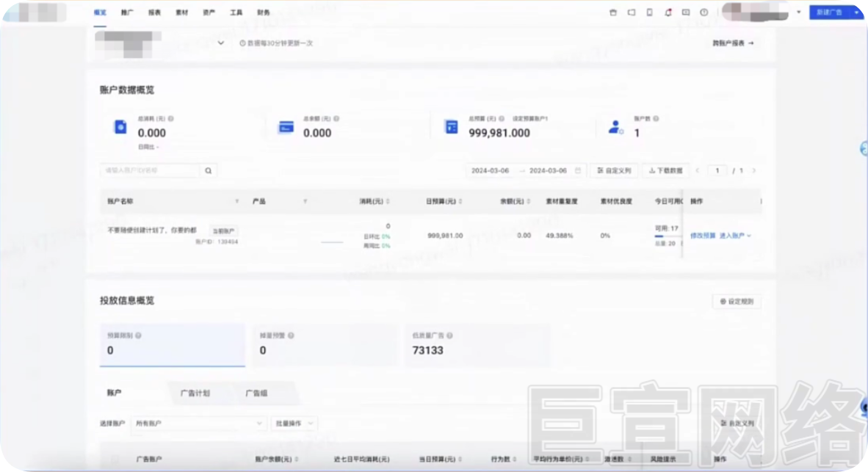This screenshot has width=868, height=472.
Task: Switch to the 广告计划 sub-tab
Action: 195,393
